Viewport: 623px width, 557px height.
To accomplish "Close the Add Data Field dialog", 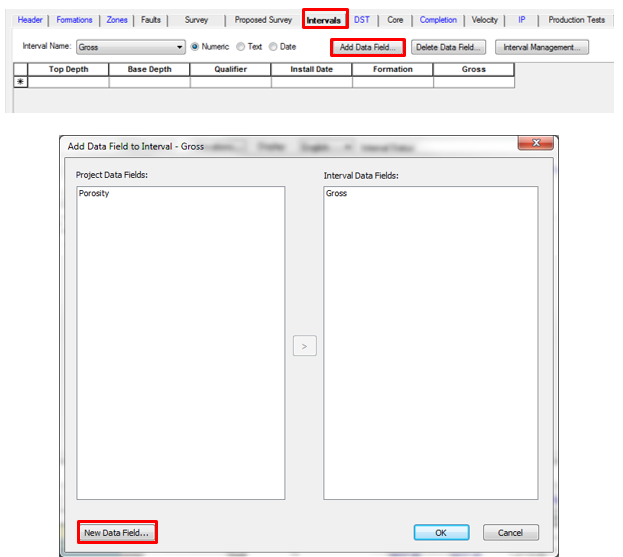I will (x=536, y=143).
